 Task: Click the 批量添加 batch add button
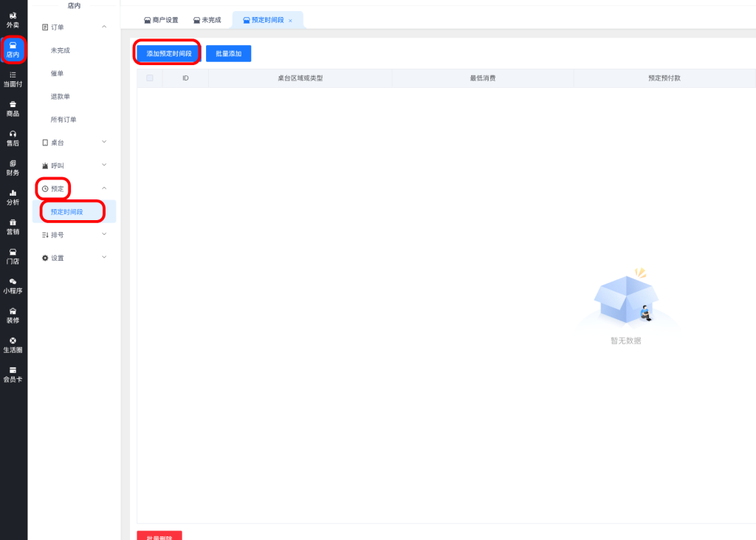(x=229, y=53)
